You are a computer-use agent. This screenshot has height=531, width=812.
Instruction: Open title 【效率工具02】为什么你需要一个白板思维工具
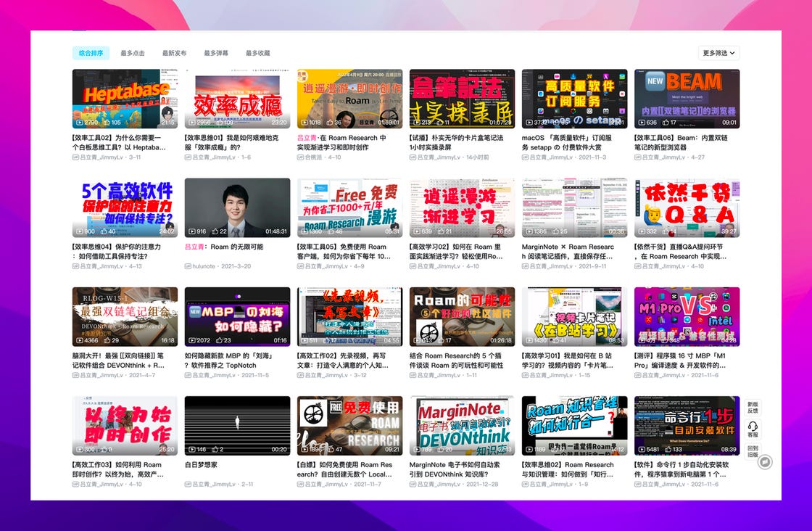tap(119, 142)
